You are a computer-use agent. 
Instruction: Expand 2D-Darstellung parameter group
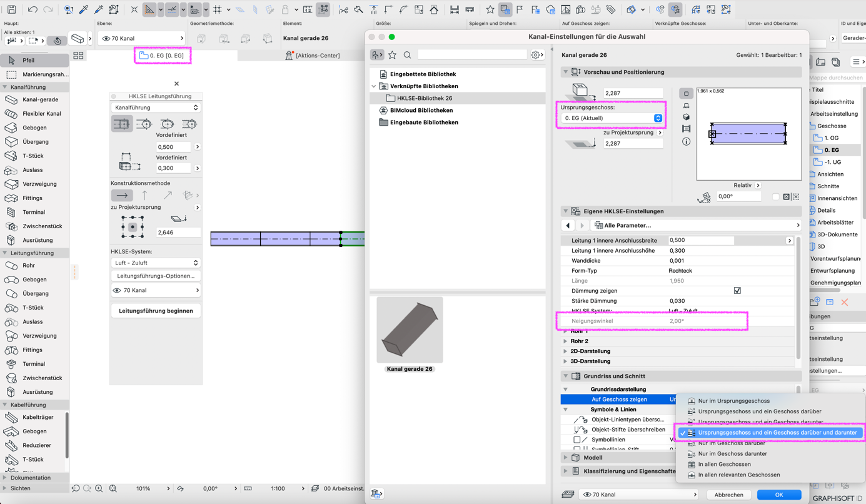tap(565, 351)
